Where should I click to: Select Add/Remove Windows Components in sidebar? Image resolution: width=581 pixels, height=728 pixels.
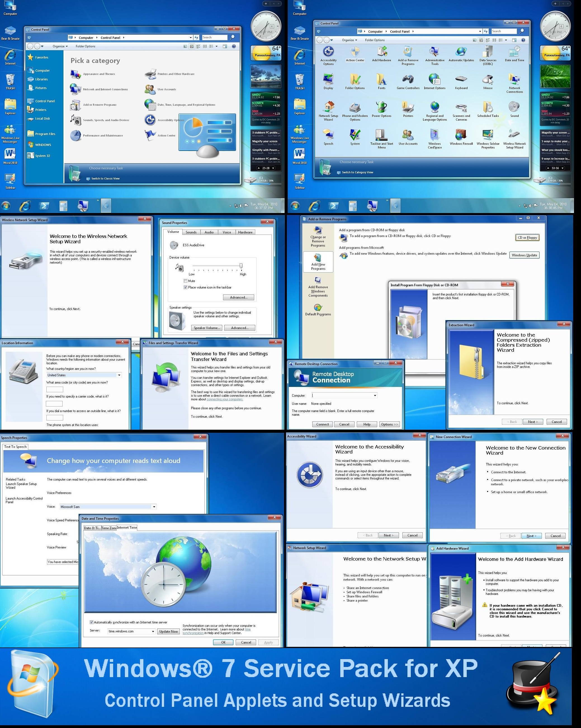[x=318, y=287]
